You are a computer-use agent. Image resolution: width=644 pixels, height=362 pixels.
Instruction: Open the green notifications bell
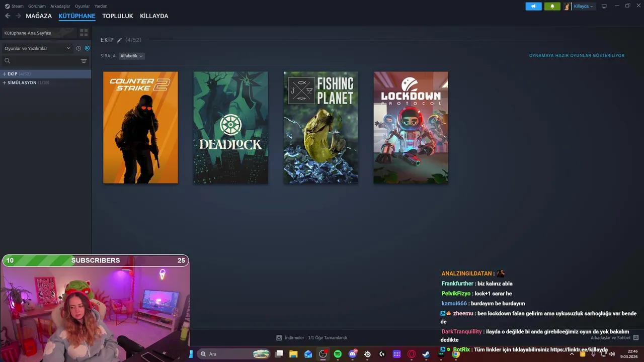(x=552, y=7)
